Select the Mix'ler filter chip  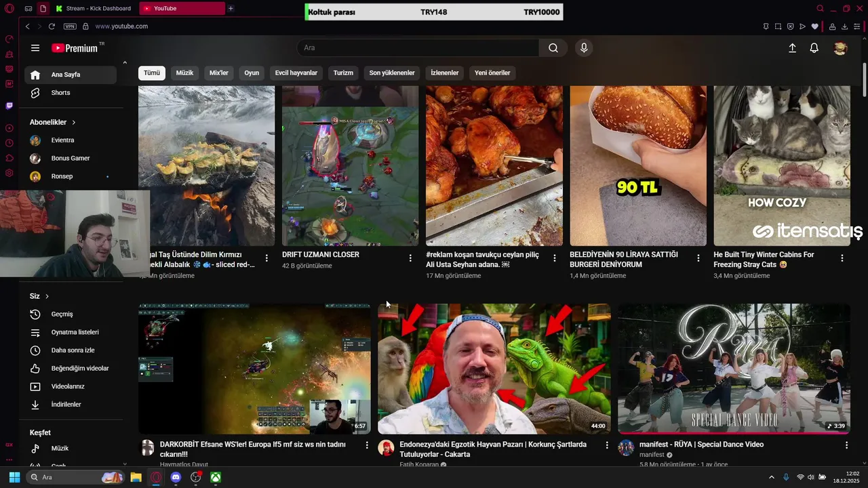219,73
